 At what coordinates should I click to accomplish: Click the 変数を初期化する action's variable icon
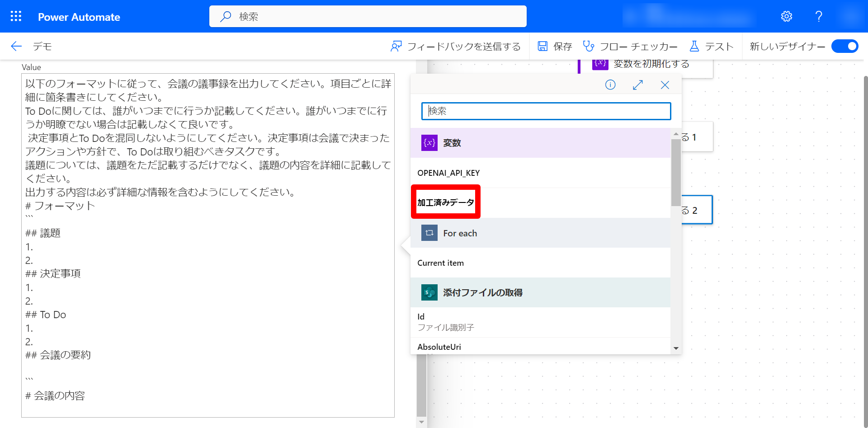coord(600,64)
